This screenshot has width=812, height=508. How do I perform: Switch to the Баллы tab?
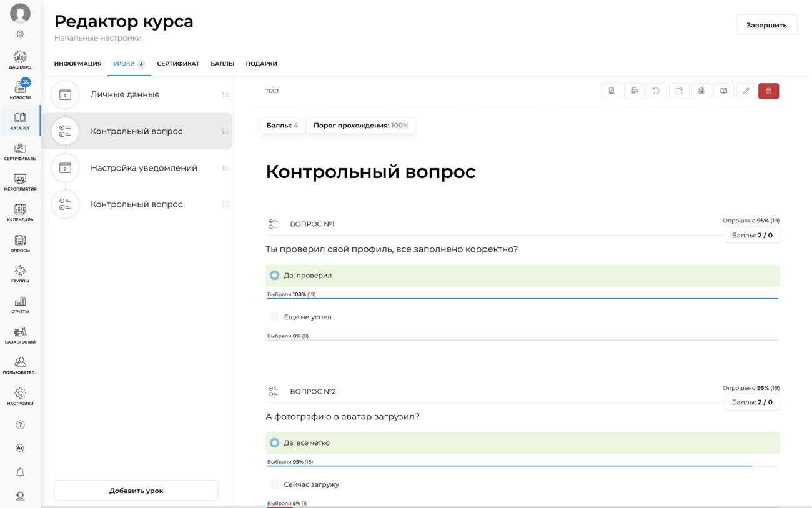(x=222, y=64)
